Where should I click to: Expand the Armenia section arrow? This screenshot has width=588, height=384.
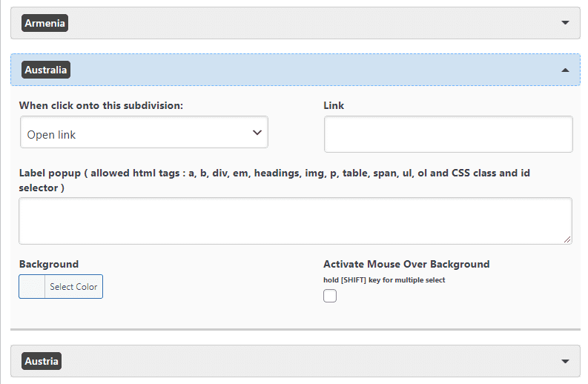coord(566,23)
